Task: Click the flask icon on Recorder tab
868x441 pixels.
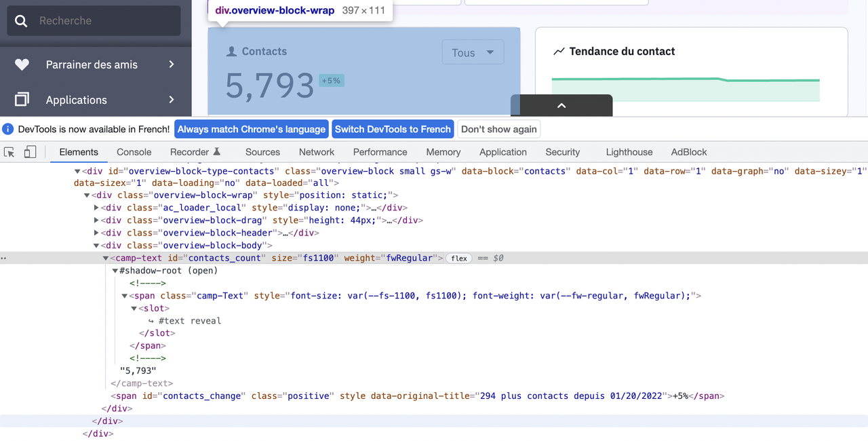Action: pyautogui.click(x=217, y=152)
